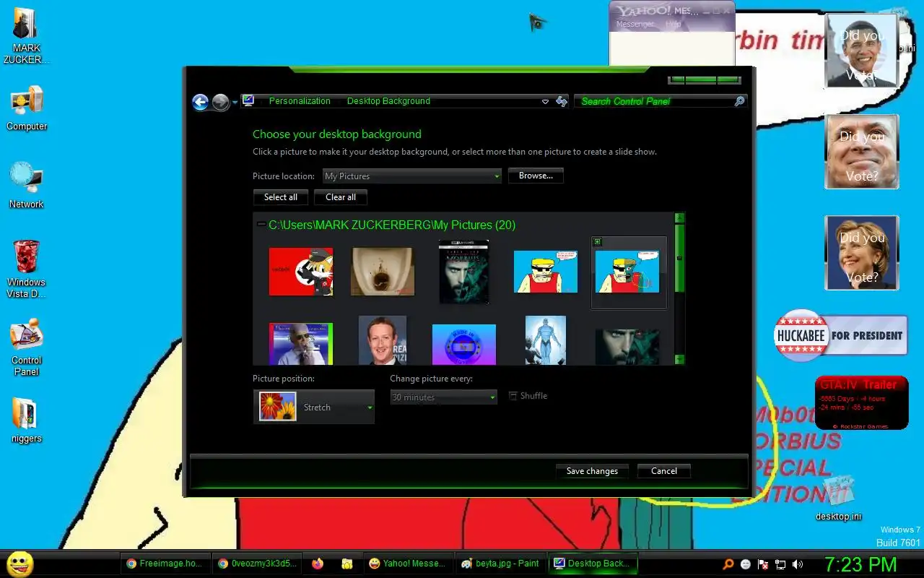Open the Picture location combo box

click(x=411, y=176)
